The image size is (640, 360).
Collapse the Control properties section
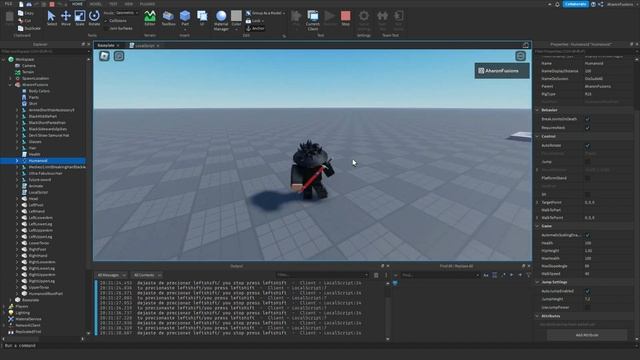pyautogui.click(x=537, y=136)
